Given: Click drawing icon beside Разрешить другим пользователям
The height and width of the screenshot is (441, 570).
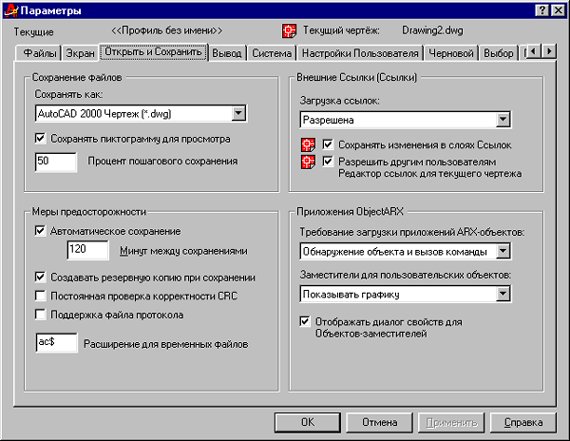Looking at the screenshot, I should (x=308, y=162).
